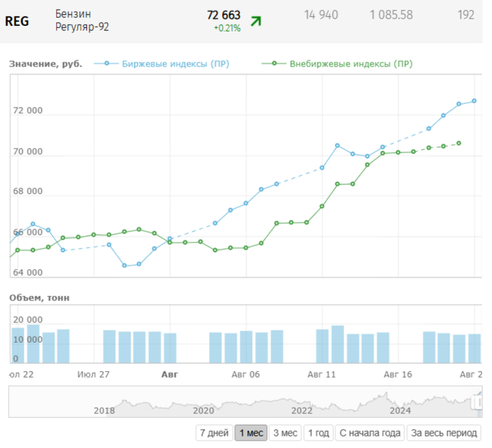Click the REG ticker label
The width and height of the screenshot is (492, 448).
coord(17,20)
